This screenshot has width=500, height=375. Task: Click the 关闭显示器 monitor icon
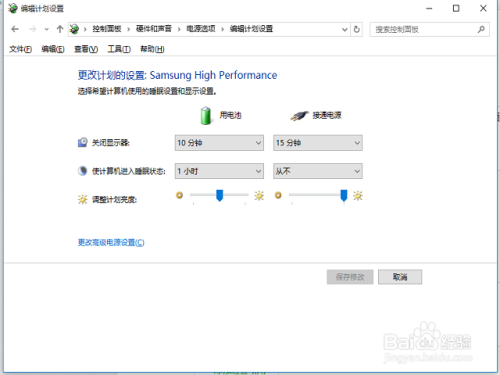(x=83, y=142)
